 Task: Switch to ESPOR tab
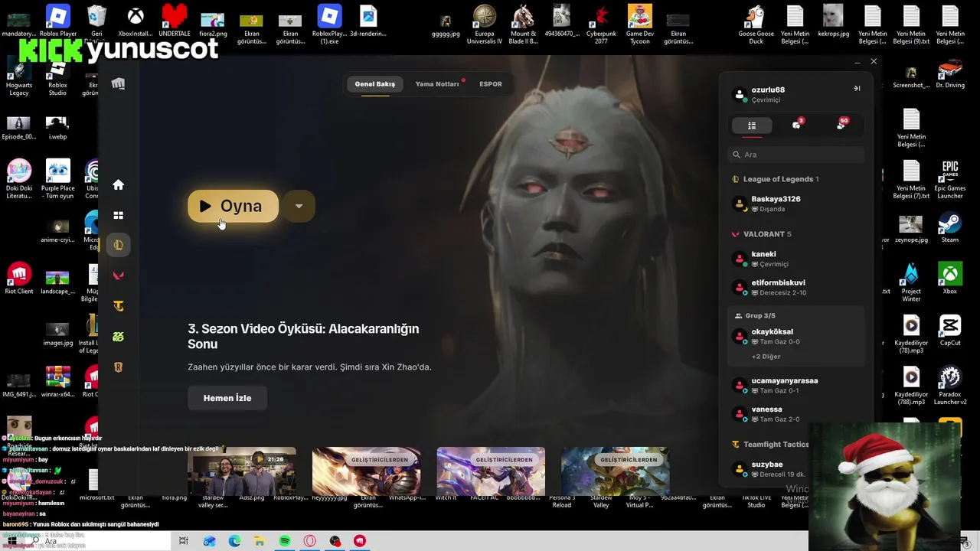point(491,84)
